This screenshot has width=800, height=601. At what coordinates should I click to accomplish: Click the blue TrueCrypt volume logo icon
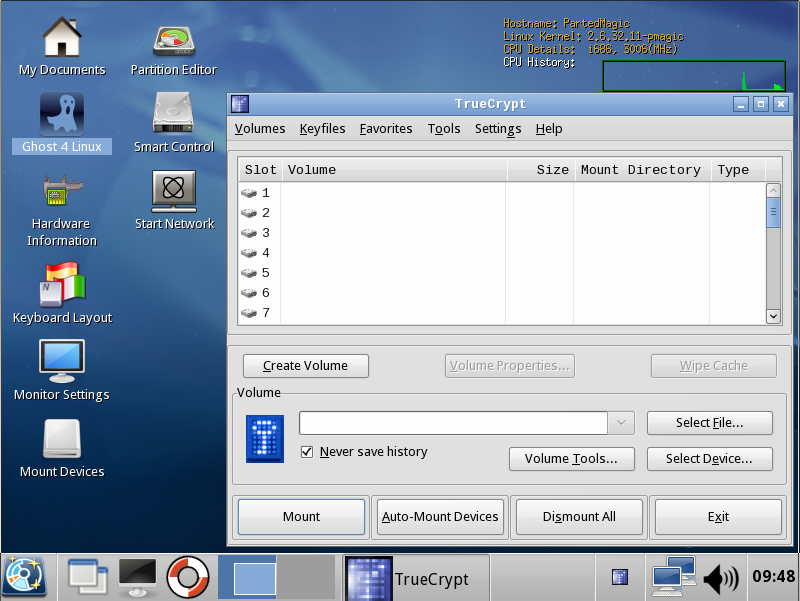(265, 439)
